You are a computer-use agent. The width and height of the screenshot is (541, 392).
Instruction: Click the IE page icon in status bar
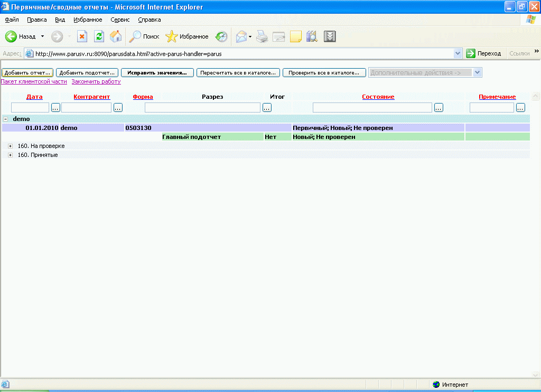[5, 384]
